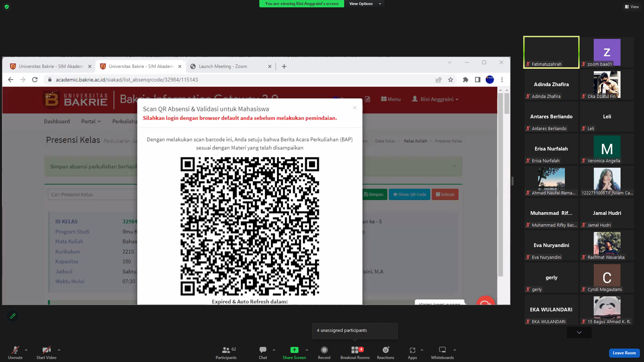Show more participants with the down chevron
This screenshot has height=362, width=644.
[x=579, y=333]
